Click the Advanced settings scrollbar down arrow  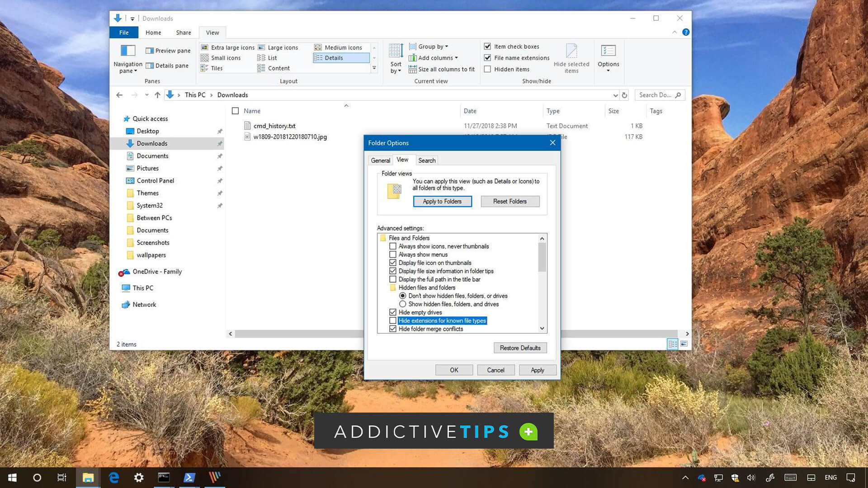[x=542, y=328]
